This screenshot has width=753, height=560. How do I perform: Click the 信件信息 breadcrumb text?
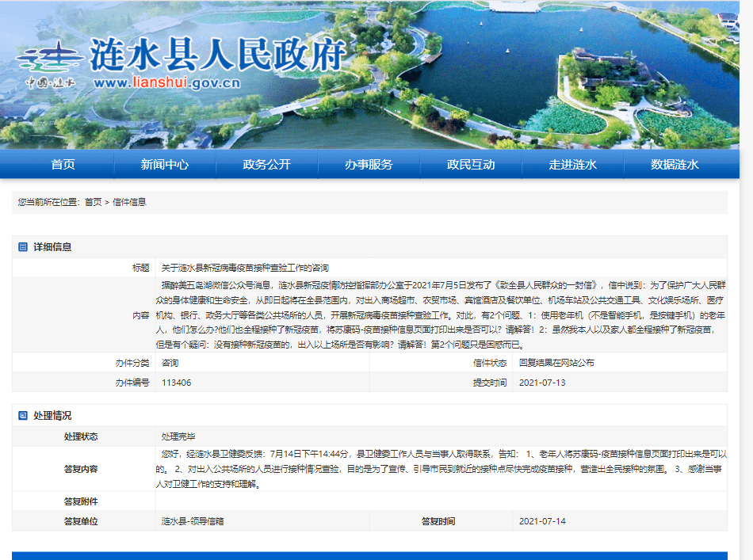[x=129, y=202]
